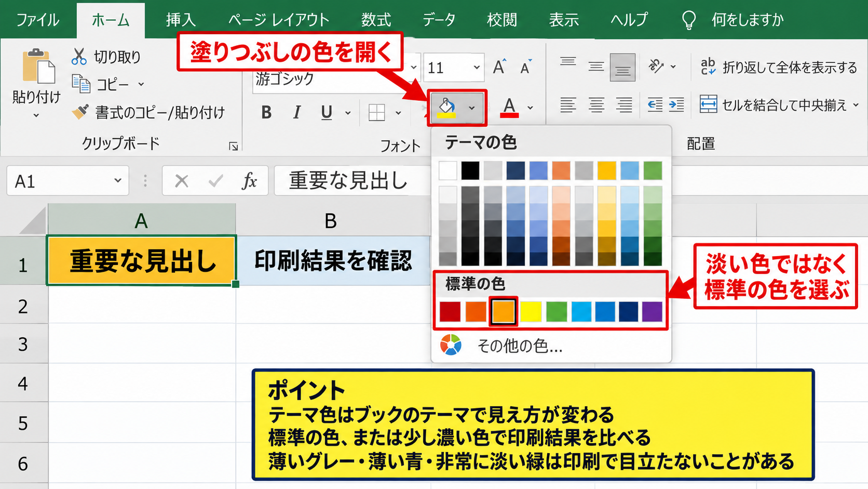Expand the Name Box A1 dropdown

[118, 181]
